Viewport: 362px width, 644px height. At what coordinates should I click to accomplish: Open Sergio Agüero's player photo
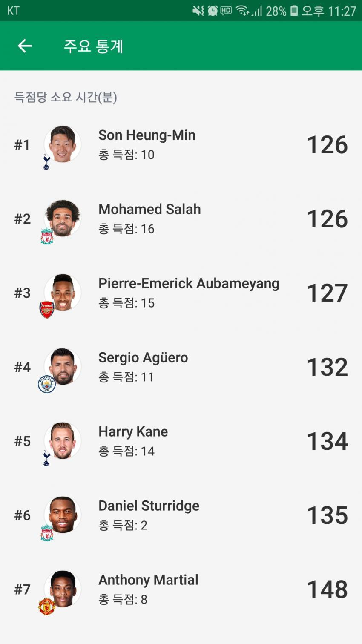(63, 366)
